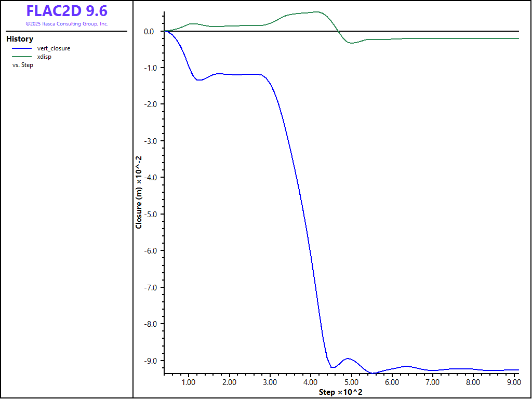Click the 3.00 x-axis tick label
532x399 pixels.
coord(270,382)
